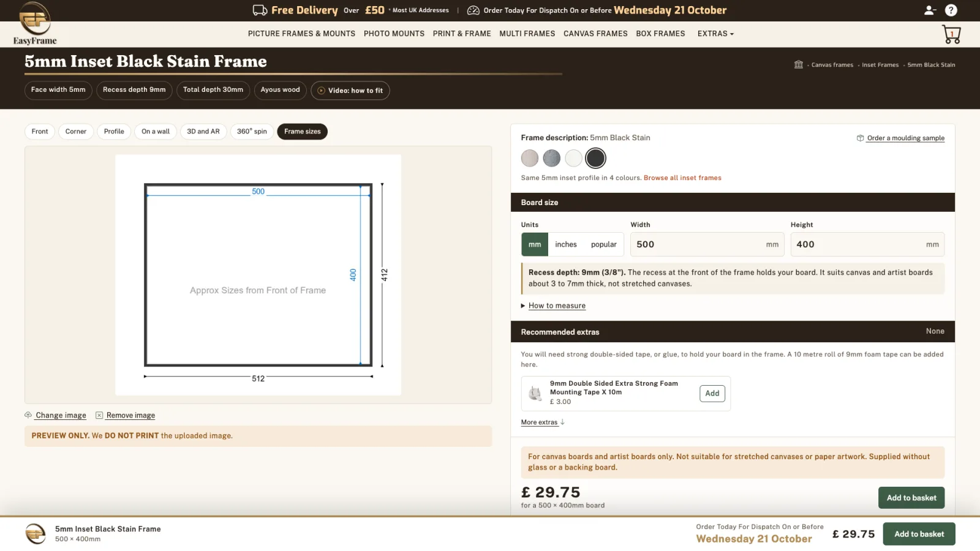This screenshot has height=551, width=980.
Task: Show the On a wall view
Action: tap(156, 132)
